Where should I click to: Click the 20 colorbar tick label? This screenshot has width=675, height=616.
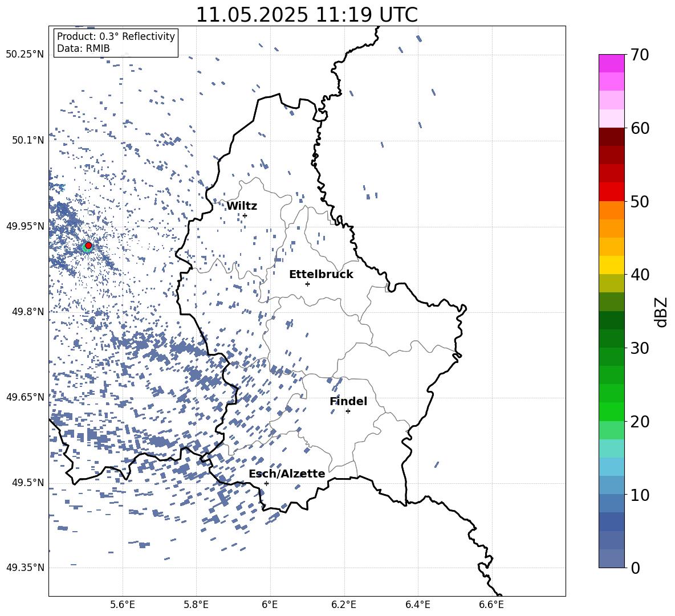pos(640,422)
